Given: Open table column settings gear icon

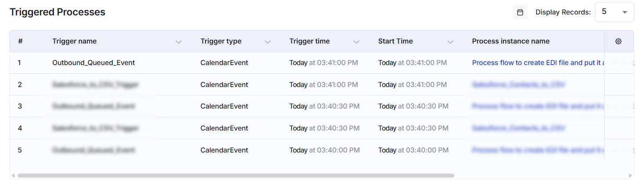Looking at the screenshot, I should tap(619, 41).
